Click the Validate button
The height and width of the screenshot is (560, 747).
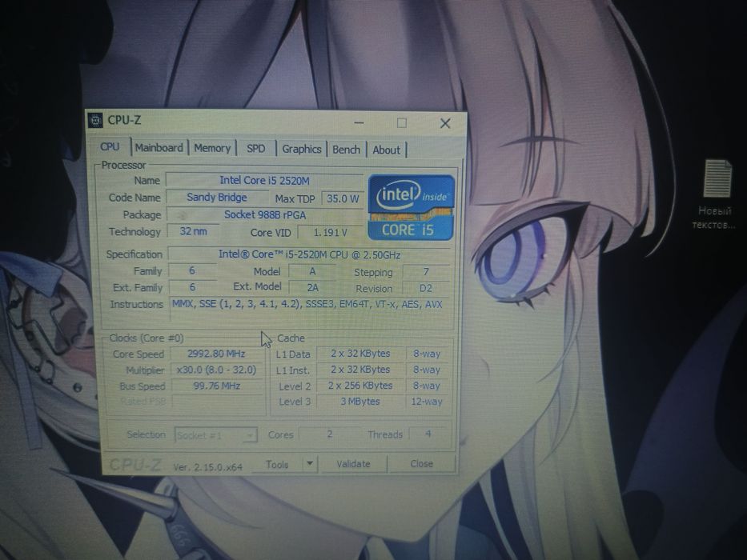354,464
